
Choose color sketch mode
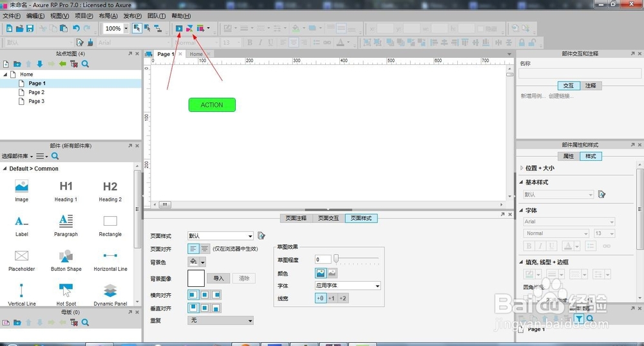point(320,273)
